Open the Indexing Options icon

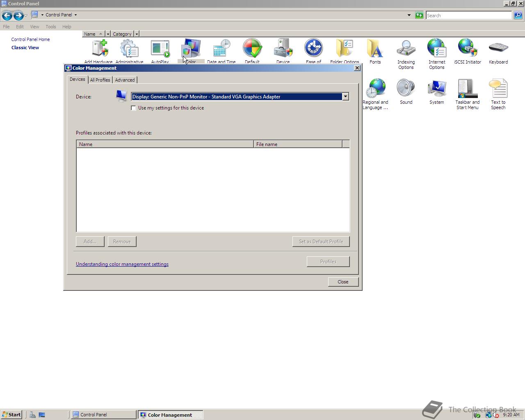[x=406, y=54]
